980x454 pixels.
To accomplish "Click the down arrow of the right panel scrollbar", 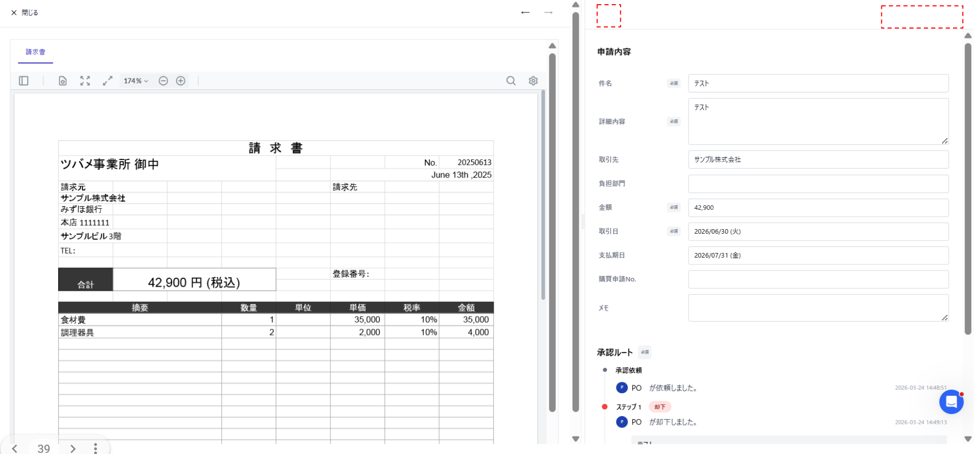I will [968, 439].
